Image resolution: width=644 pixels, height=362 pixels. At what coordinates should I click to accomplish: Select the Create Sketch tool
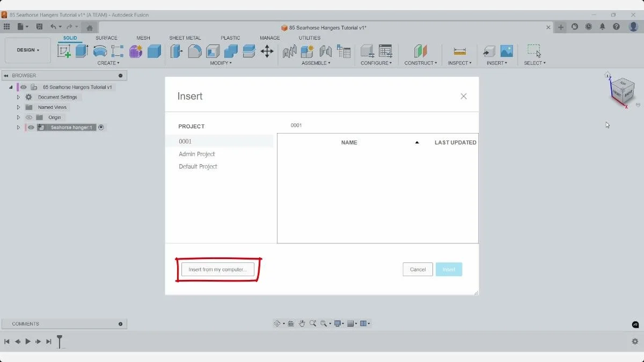64,51
